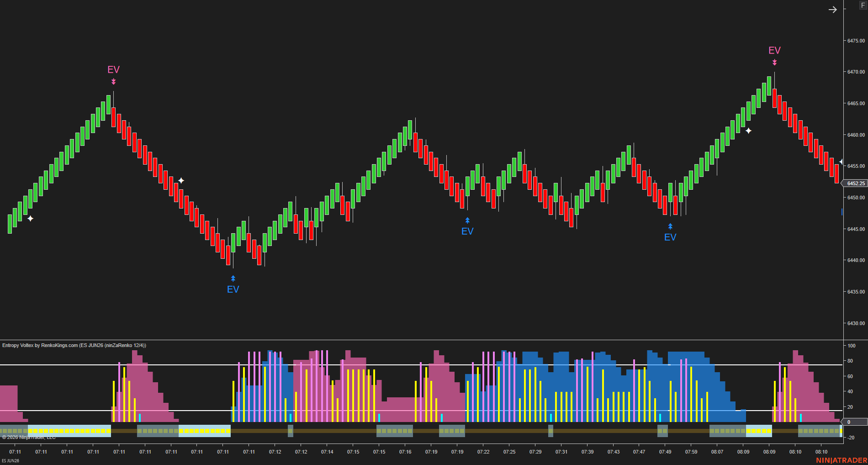The height and width of the screenshot is (465, 868).
Task: Click the 0 level marker on indicator axis
Action: point(850,422)
